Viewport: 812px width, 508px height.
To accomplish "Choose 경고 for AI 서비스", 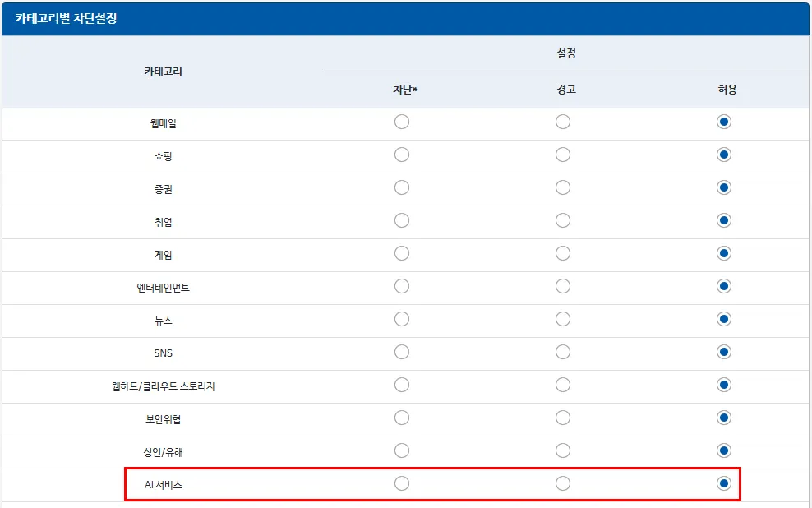I will click(563, 483).
